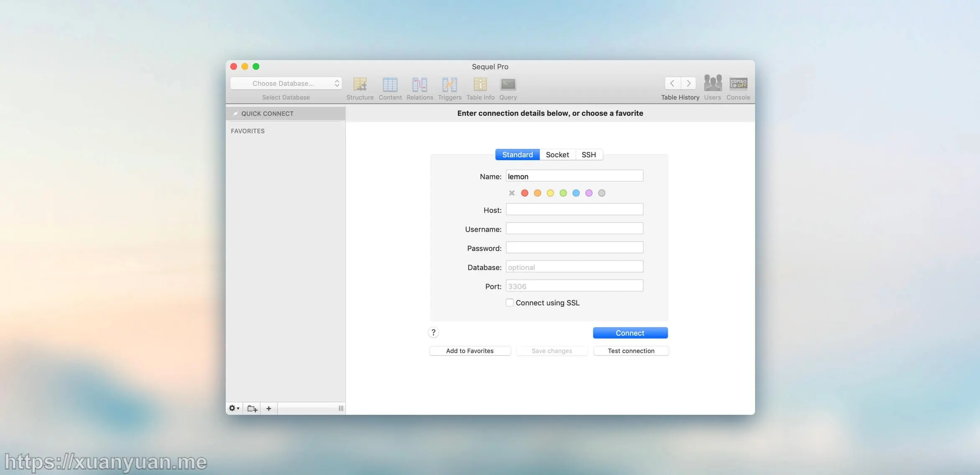Zoom the Sequel Pro window with green button

256,66
